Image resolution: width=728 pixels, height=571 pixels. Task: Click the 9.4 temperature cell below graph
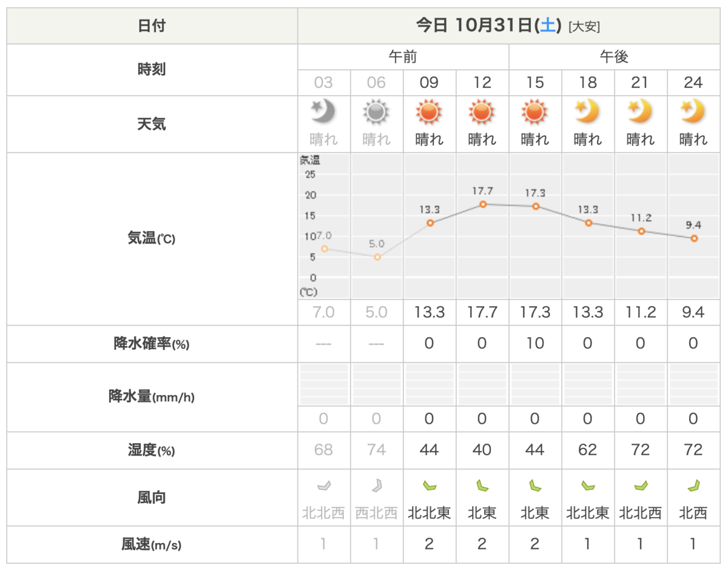click(x=693, y=312)
